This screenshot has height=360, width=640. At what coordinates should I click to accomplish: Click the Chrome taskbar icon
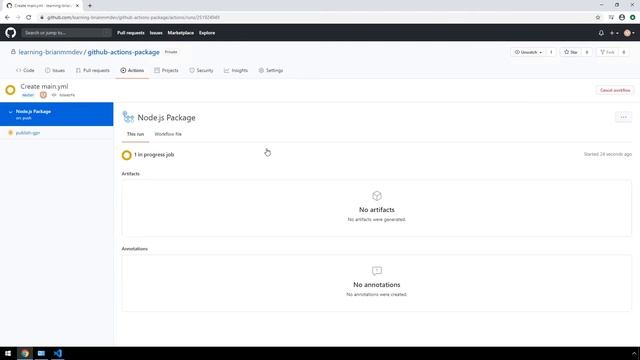pos(25,353)
